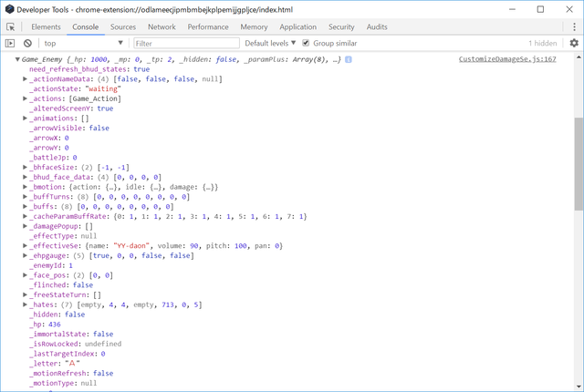Select the _hp: 436 row
This screenshot has height=392, width=584.
point(45,325)
